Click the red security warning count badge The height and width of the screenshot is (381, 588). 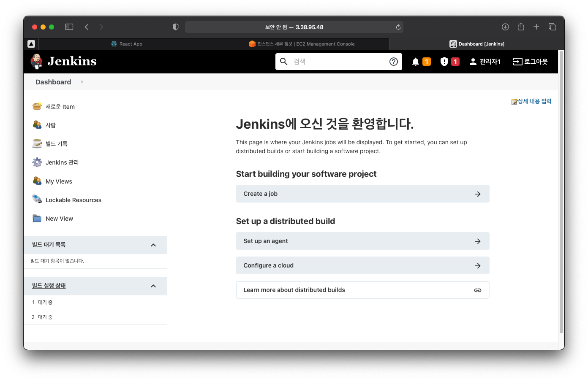point(455,62)
